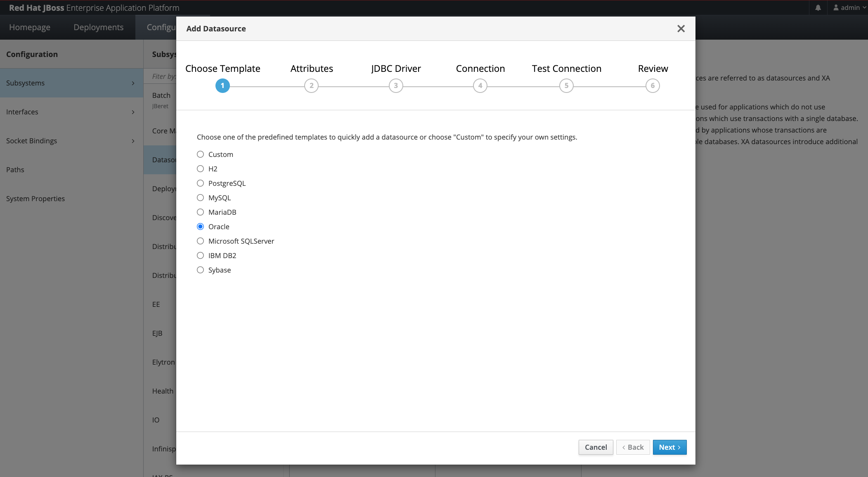Click the active step 1 circle
The width and height of the screenshot is (868, 477).
(222, 85)
